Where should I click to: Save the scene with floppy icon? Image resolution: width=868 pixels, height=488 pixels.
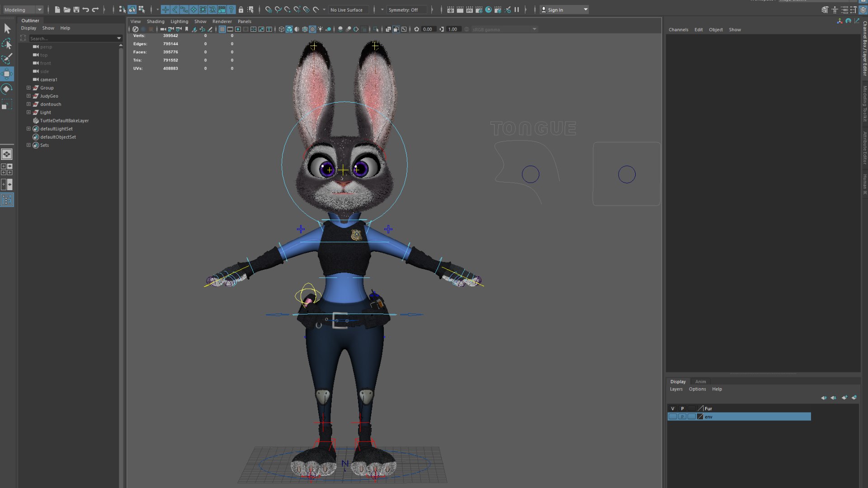(x=76, y=9)
